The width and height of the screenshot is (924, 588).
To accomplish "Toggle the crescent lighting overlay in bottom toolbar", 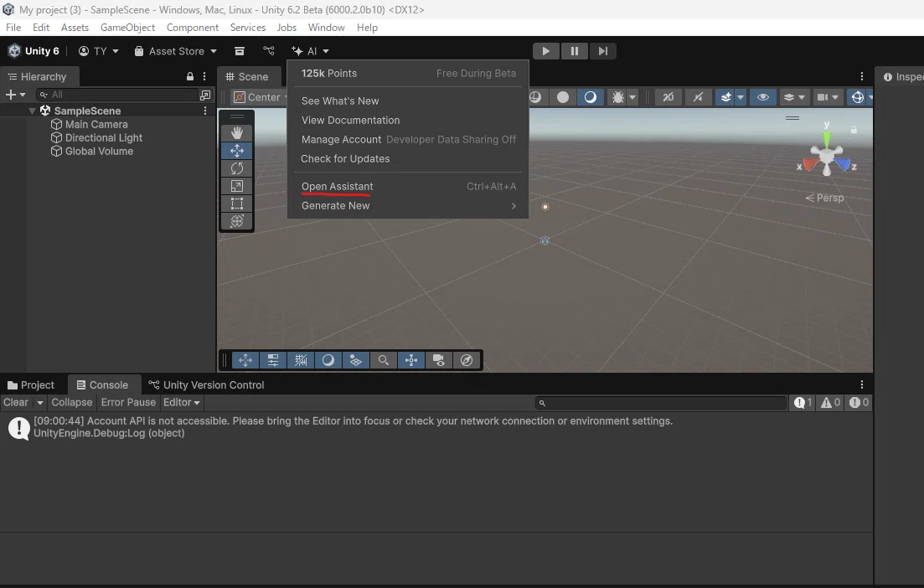I will 328,360.
